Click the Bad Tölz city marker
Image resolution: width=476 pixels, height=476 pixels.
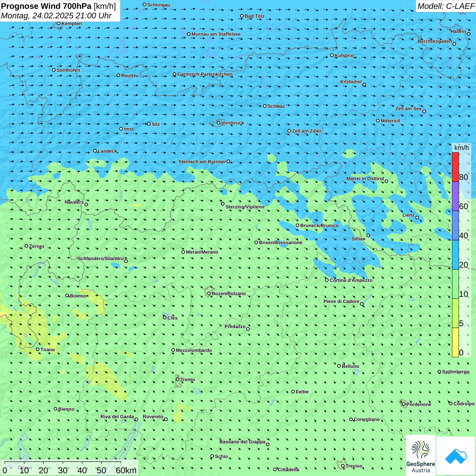click(242, 16)
